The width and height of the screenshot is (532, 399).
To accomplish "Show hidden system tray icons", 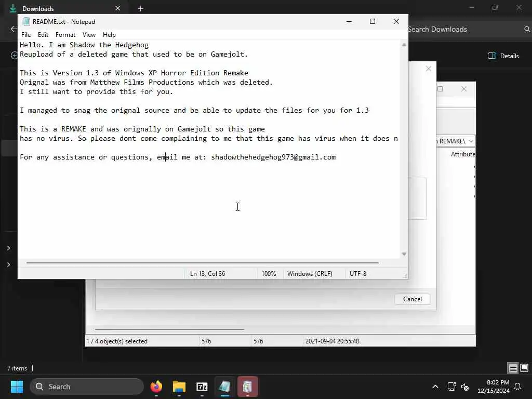I will 435,387.
